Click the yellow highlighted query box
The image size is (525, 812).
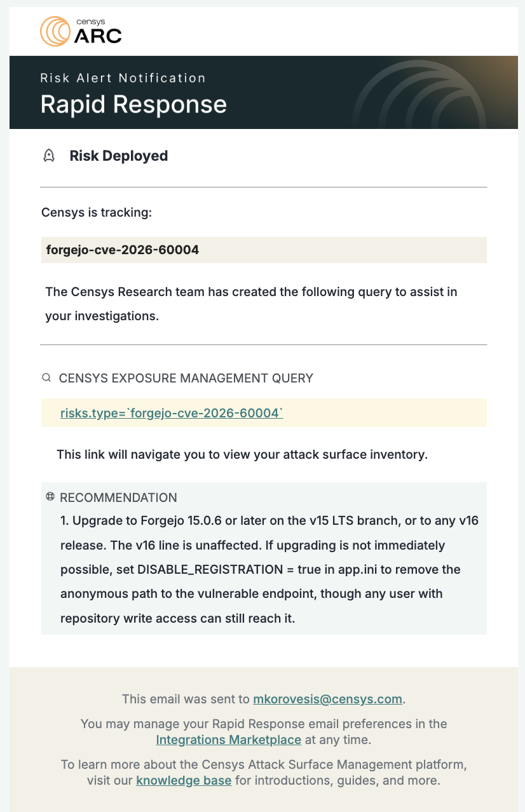[264, 413]
